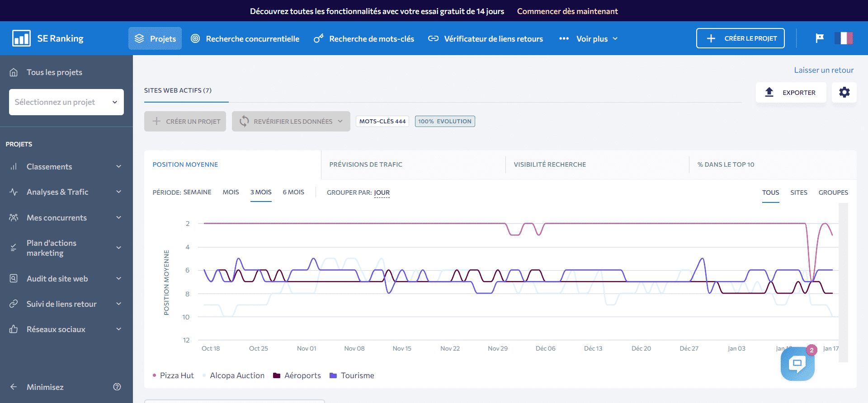This screenshot has width=868, height=403.
Task: Switch language via French flag icon
Action: (844, 38)
